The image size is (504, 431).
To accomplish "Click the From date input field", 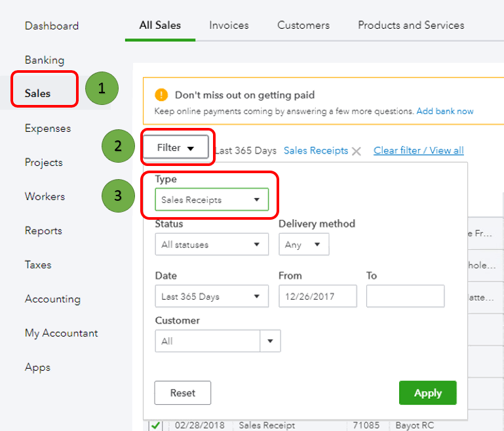I will [317, 297].
